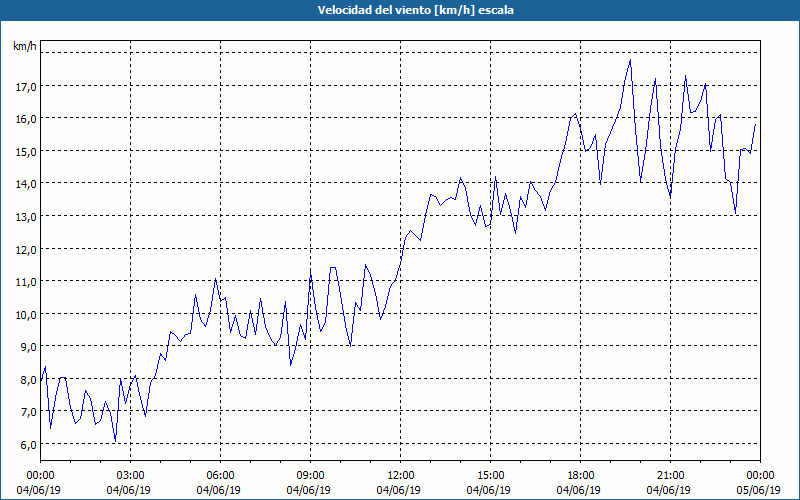
Task: Click the chart title "Velocidad del viento [km/h] escala"
Action: pos(415,10)
